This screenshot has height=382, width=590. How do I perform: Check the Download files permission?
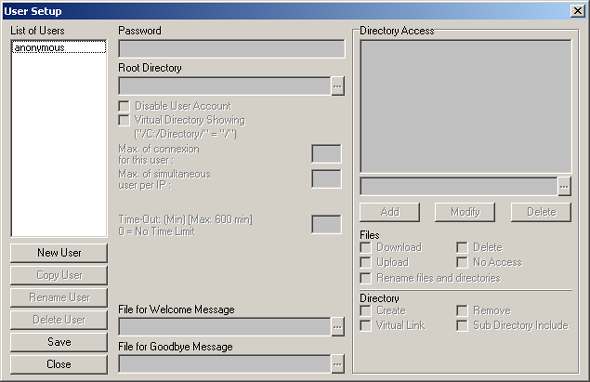point(365,248)
